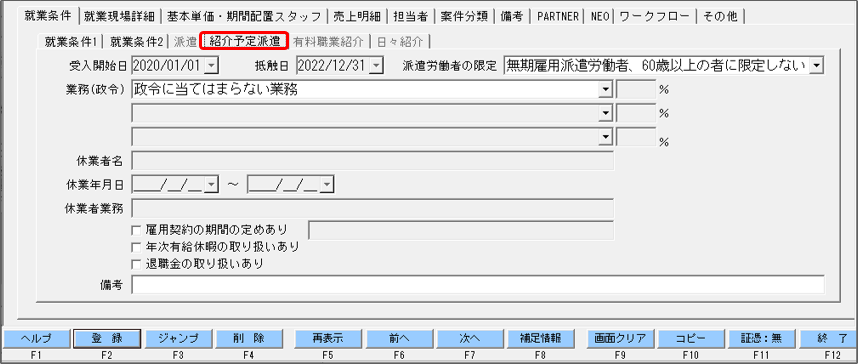Click first 業務 percent field
858x364 pixels.
point(636,90)
